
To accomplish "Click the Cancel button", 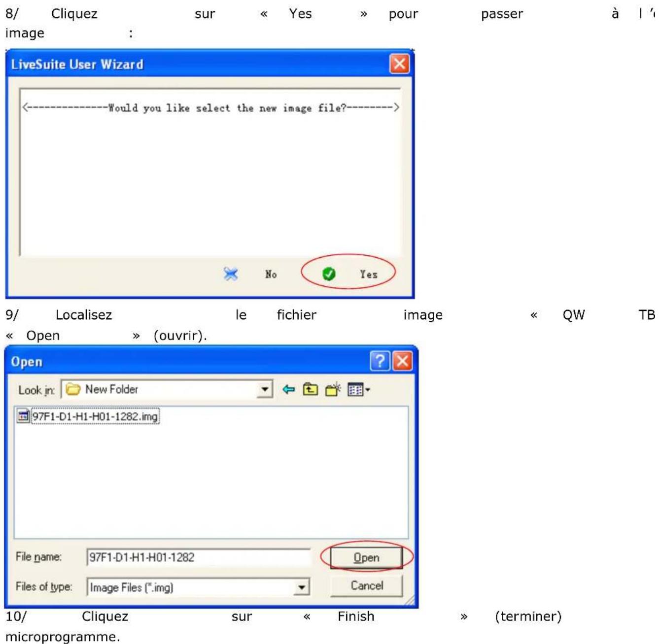I will [366, 586].
